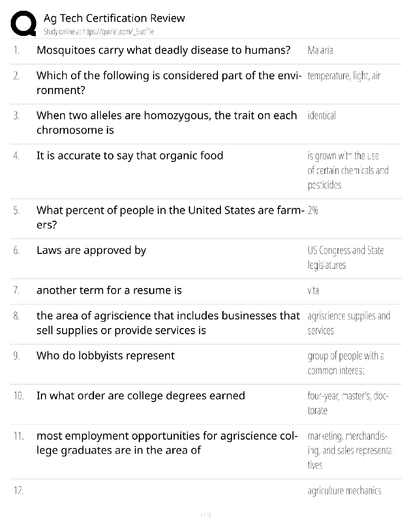Select the question Laws are approved by
Image resolution: width=411 pixels, height=532 pixels.
tap(91, 251)
